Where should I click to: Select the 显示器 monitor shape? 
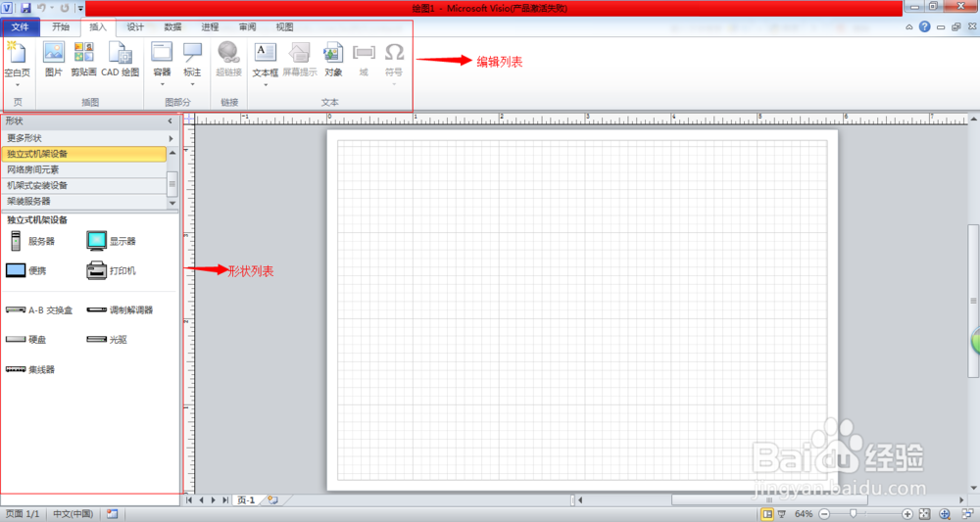click(111, 241)
